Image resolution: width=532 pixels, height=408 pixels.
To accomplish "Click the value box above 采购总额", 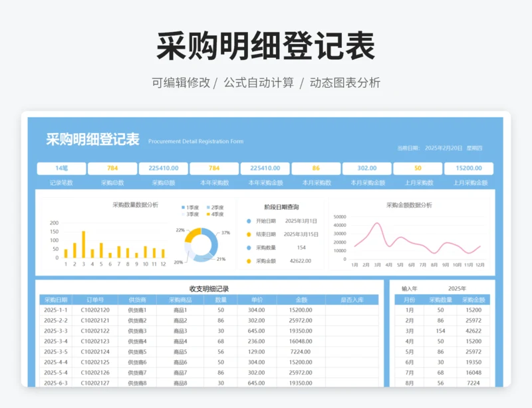I will (x=163, y=168).
